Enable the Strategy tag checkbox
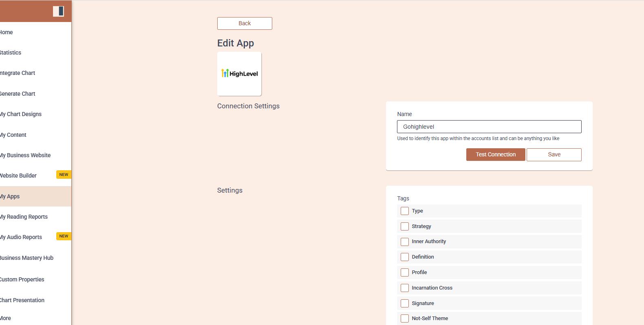The width and height of the screenshot is (644, 325). [405, 226]
